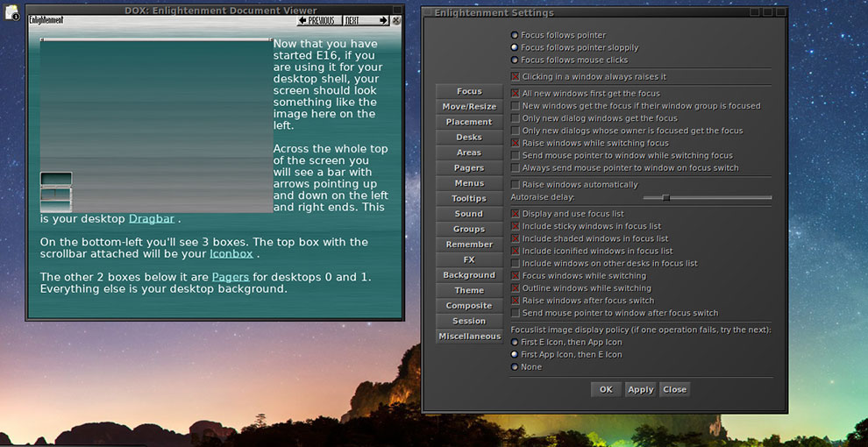Open the Remember settings tab

click(x=469, y=245)
